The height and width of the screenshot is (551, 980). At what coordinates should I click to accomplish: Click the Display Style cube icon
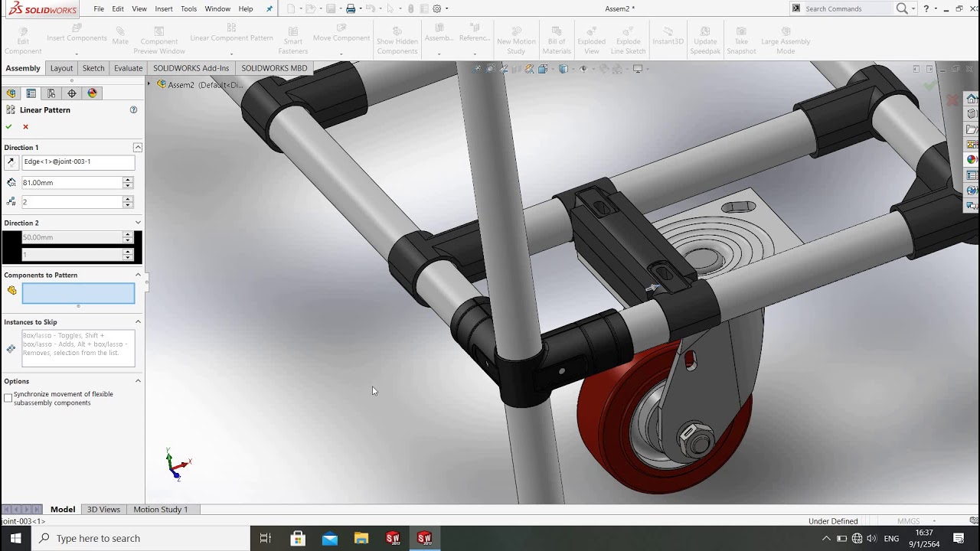564,69
